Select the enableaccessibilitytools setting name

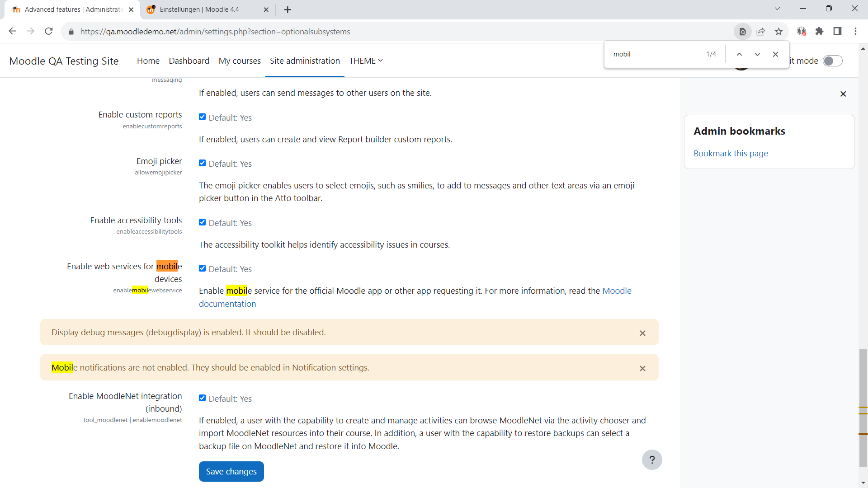[x=149, y=231]
